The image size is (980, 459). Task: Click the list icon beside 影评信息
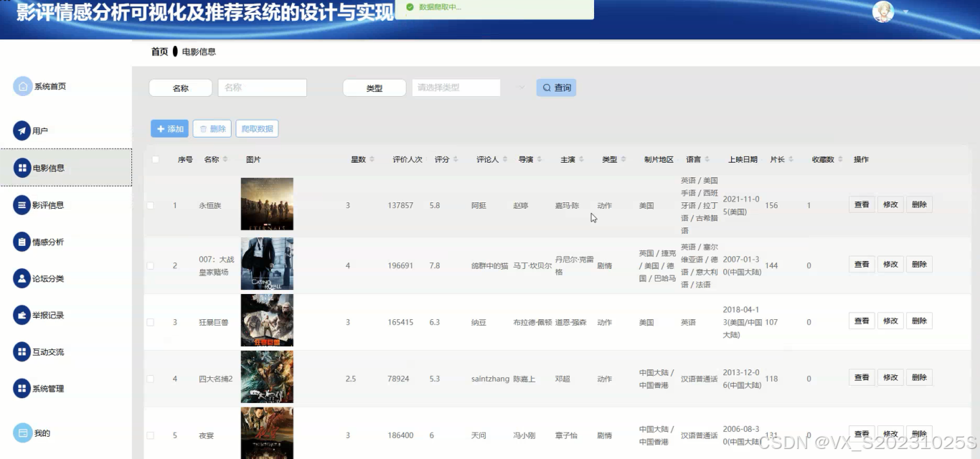[22, 204]
